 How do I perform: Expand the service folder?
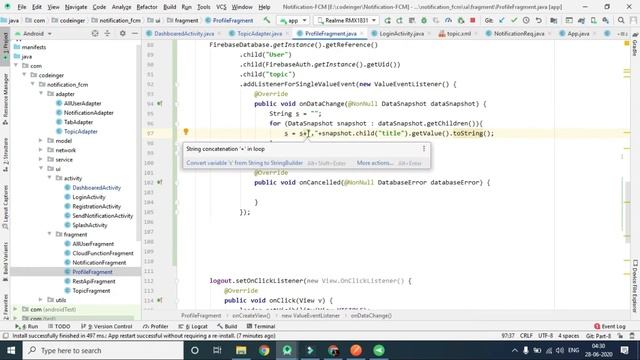(x=41, y=159)
